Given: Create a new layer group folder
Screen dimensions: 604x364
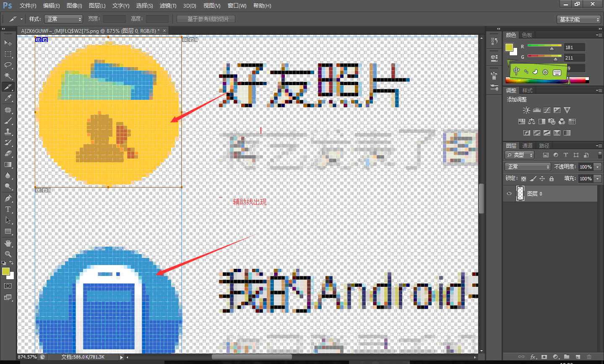Looking at the screenshot, I should pyautogui.click(x=567, y=357).
